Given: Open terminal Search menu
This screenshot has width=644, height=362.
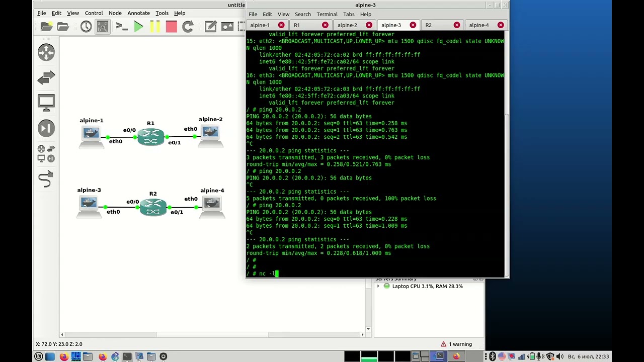Looking at the screenshot, I should click(x=303, y=14).
